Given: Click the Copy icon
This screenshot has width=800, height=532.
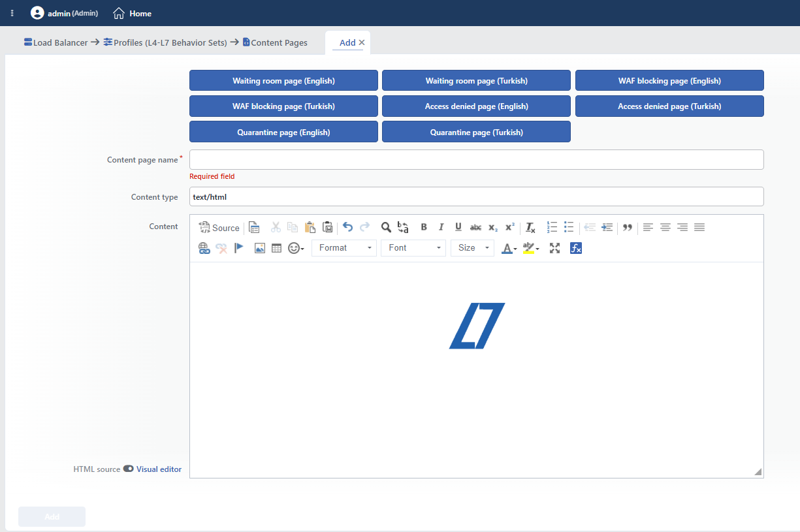Looking at the screenshot, I should point(293,227).
